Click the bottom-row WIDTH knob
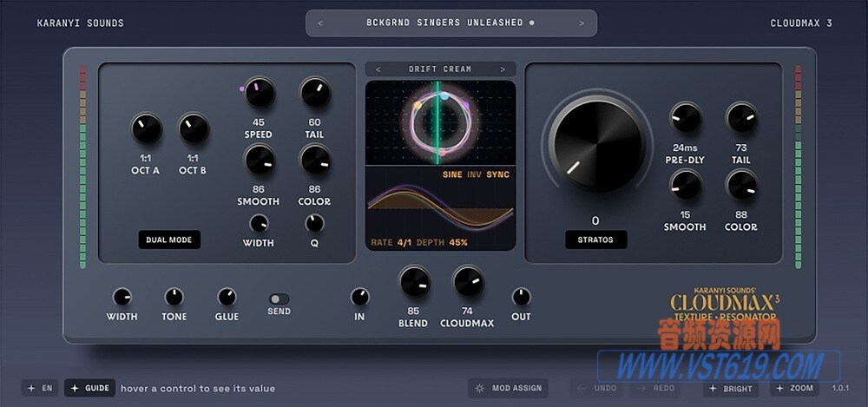 122,297
